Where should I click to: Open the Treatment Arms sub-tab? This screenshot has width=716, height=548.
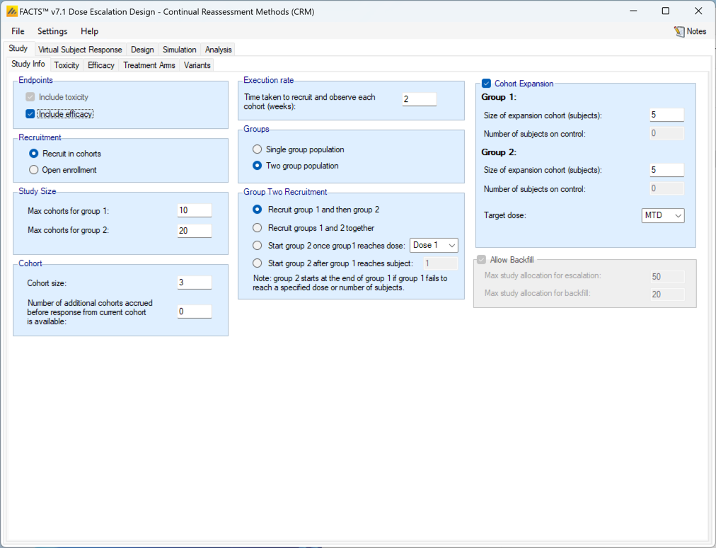[x=149, y=65]
